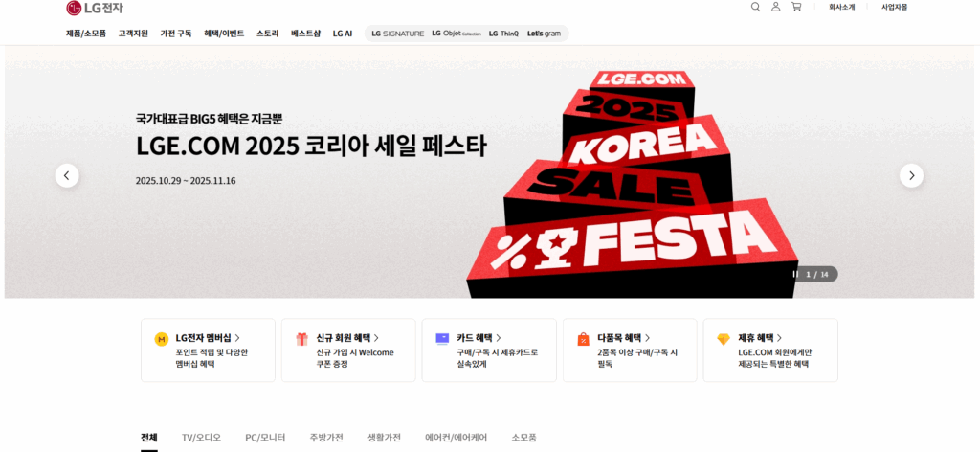Click the yellow diamond icon for 제휴 혜택
This screenshot has height=452, width=980.
[724, 339]
